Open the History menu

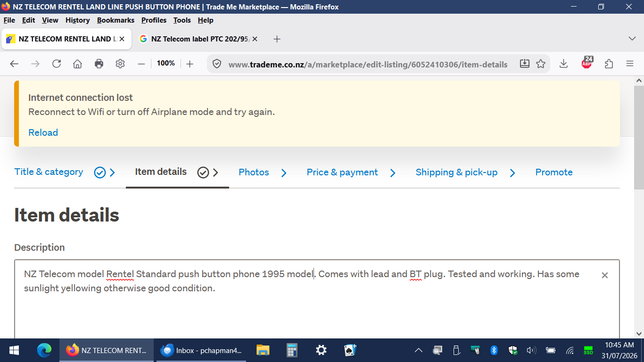point(78,20)
